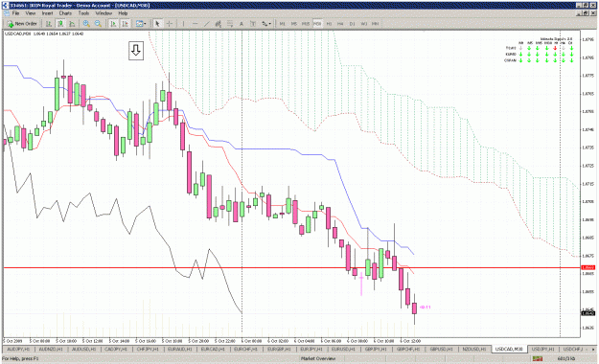This screenshot has width=599, height=364.
Task: Open the chart templates dropdown
Action: [x=141, y=24]
